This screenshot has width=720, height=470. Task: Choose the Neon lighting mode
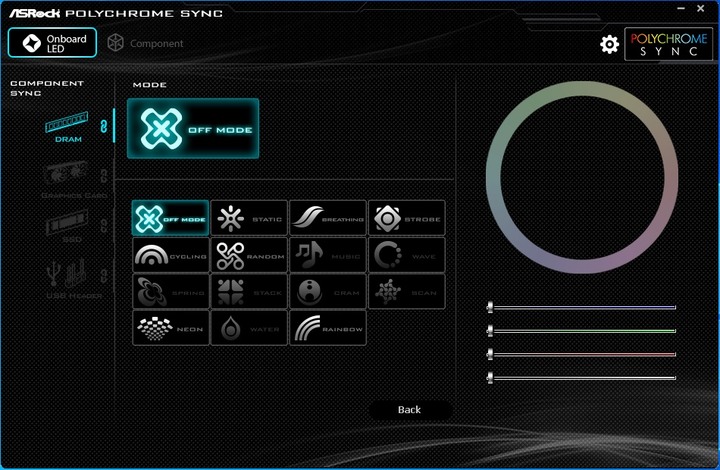(x=170, y=328)
